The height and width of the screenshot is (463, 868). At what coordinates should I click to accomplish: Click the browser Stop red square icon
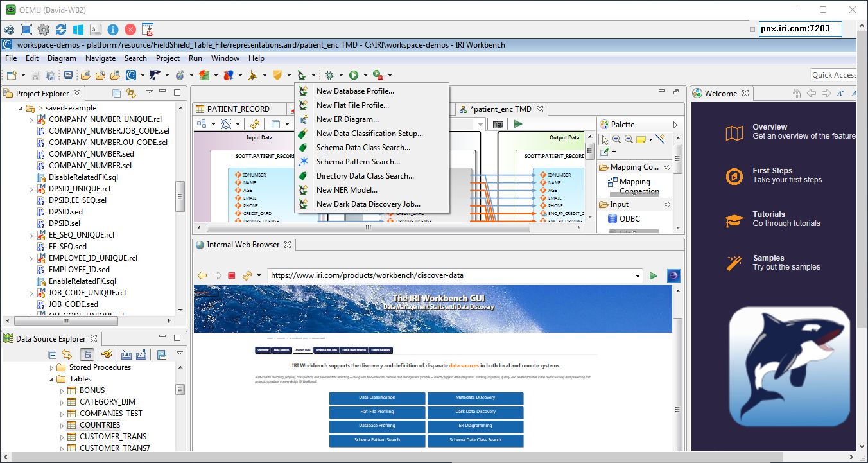coord(232,275)
